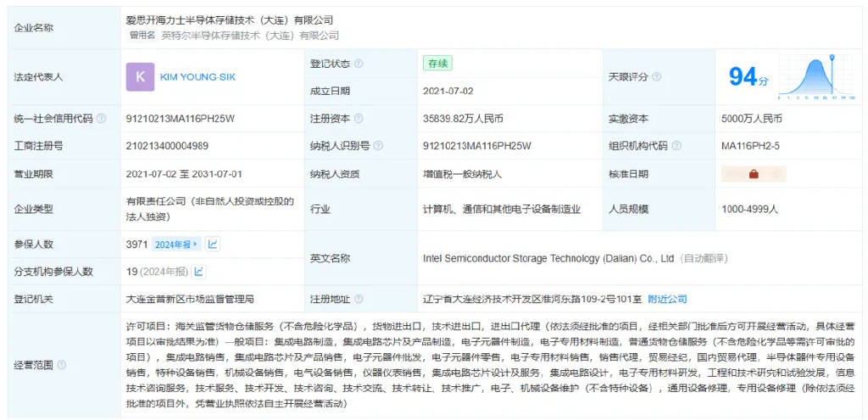Click the 曾用名 former name tag
This screenshot has height=420, width=868.
(x=142, y=36)
